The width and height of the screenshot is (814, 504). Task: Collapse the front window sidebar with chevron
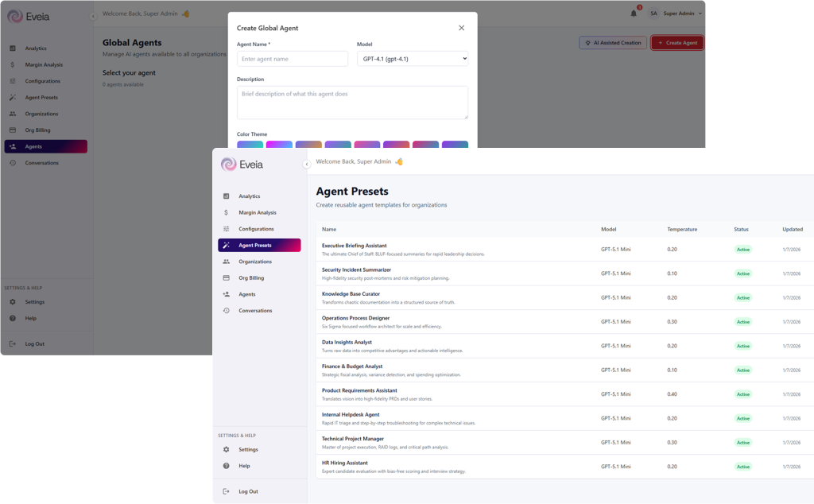pos(307,165)
